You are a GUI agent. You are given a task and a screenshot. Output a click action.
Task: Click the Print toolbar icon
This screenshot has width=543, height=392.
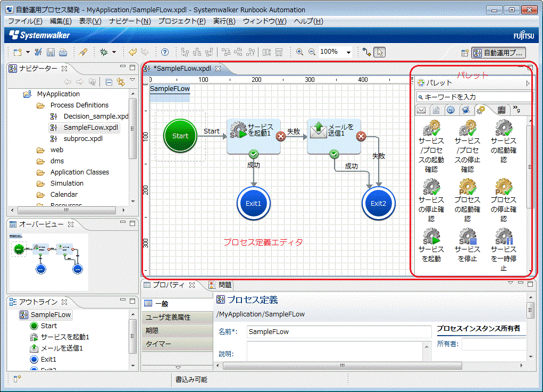point(63,52)
